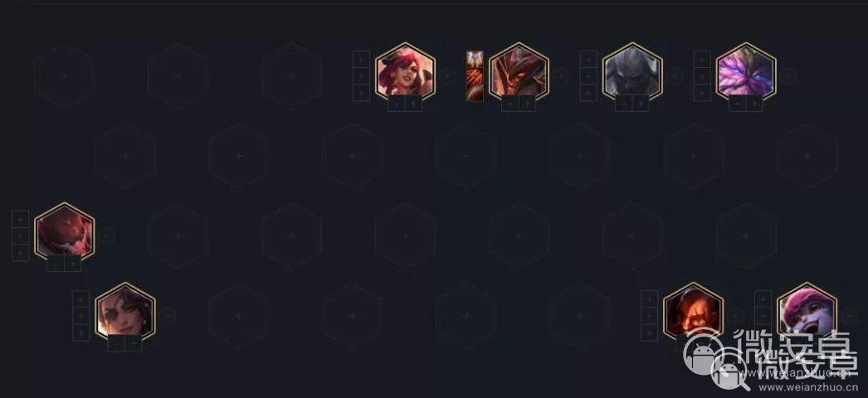
Task: Select the purple tentacle champion hexagon
Action: click(x=746, y=72)
